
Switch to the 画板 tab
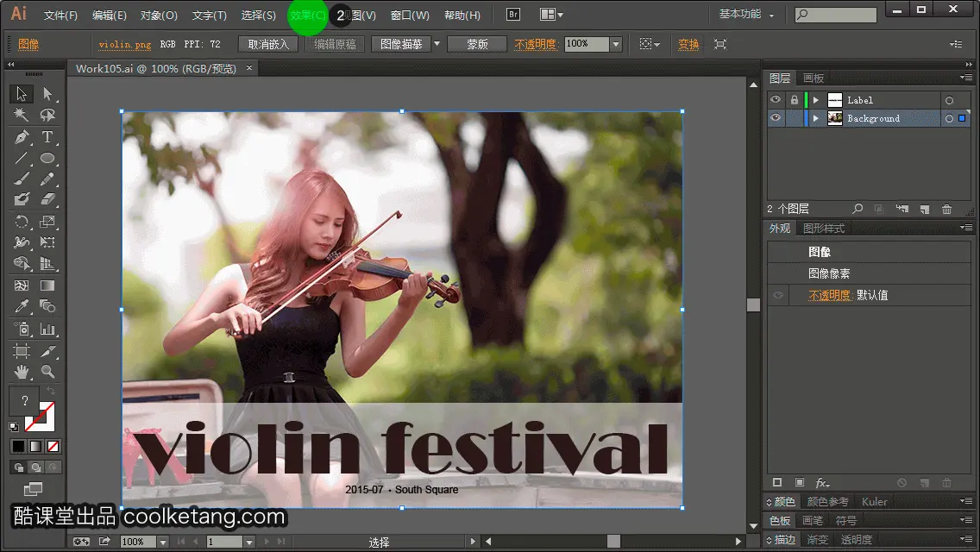click(814, 78)
